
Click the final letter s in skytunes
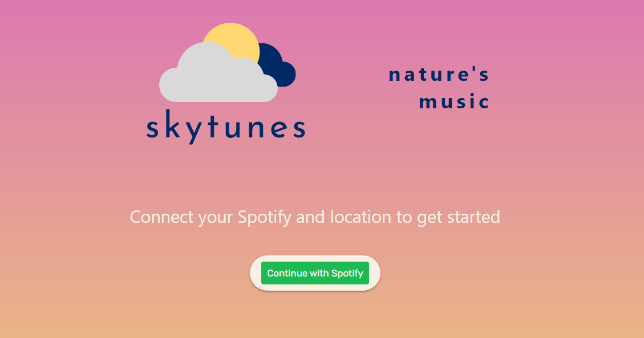point(299,128)
